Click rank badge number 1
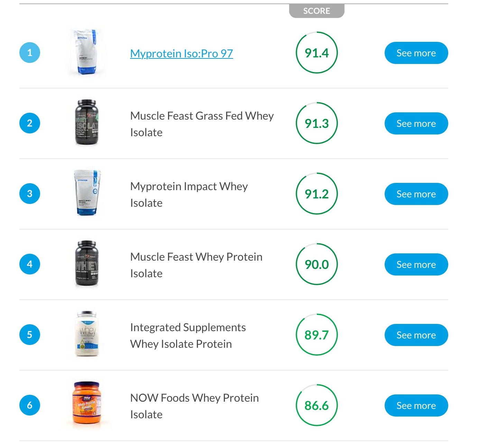The height and width of the screenshot is (448, 487). tap(30, 53)
